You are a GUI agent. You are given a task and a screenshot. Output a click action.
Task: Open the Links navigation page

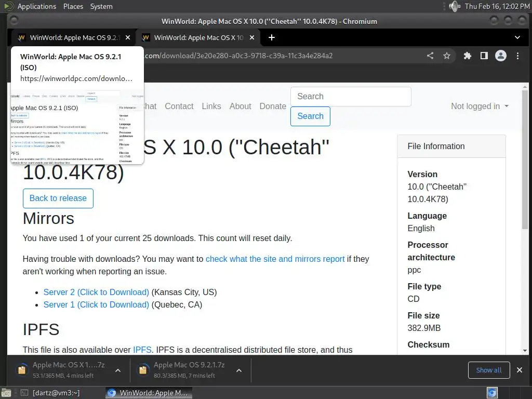click(x=211, y=106)
